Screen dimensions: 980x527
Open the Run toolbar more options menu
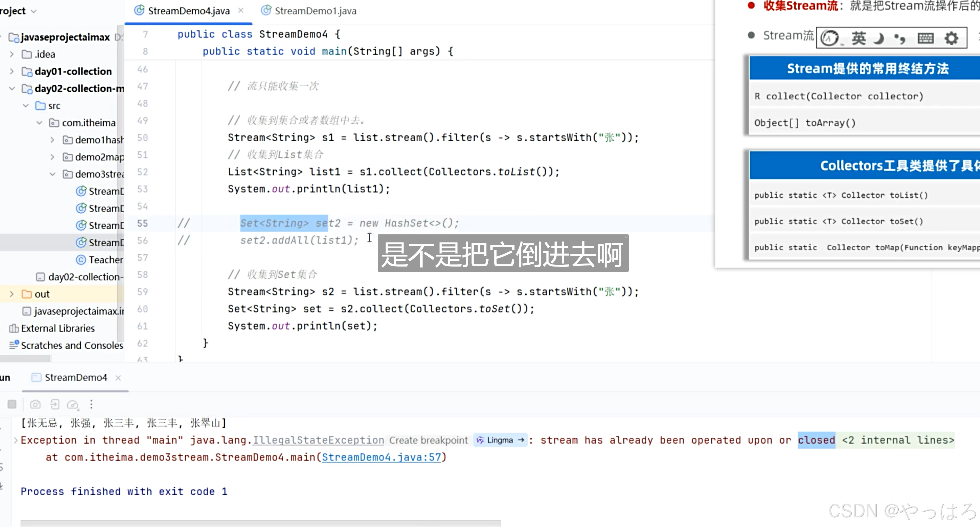tap(91, 404)
